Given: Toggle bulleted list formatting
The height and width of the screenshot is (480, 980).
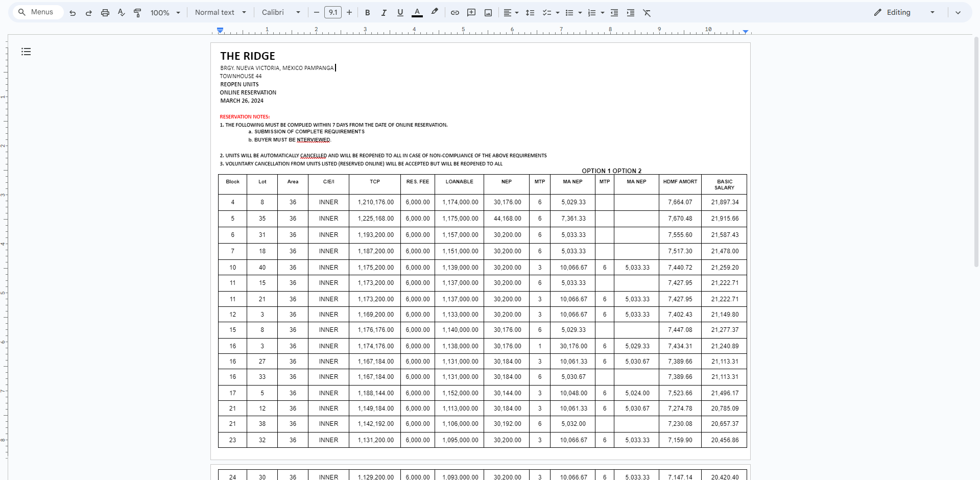Looking at the screenshot, I should (569, 13).
